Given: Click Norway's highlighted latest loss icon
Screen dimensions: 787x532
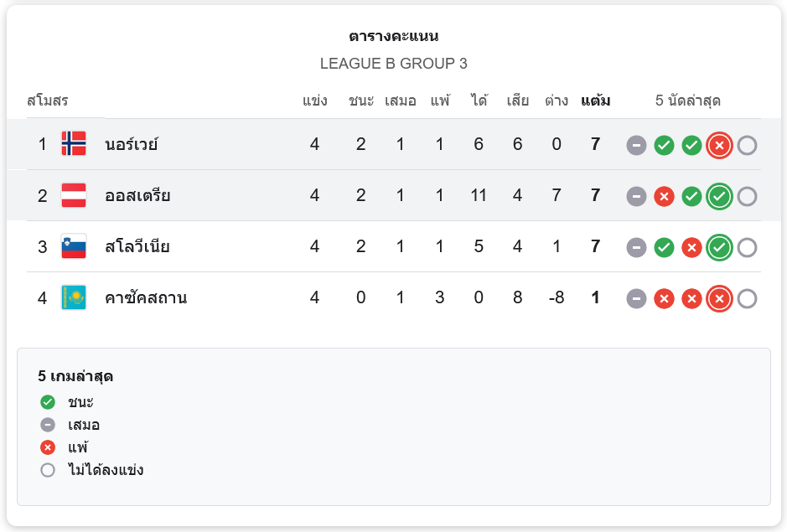Looking at the screenshot, I should pyautogui.click(x=718, y=146).
